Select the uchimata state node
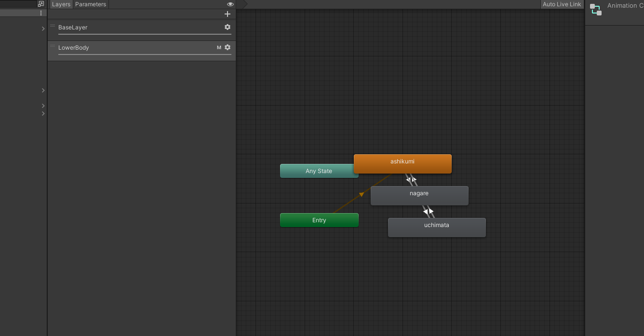 (437, 228)
